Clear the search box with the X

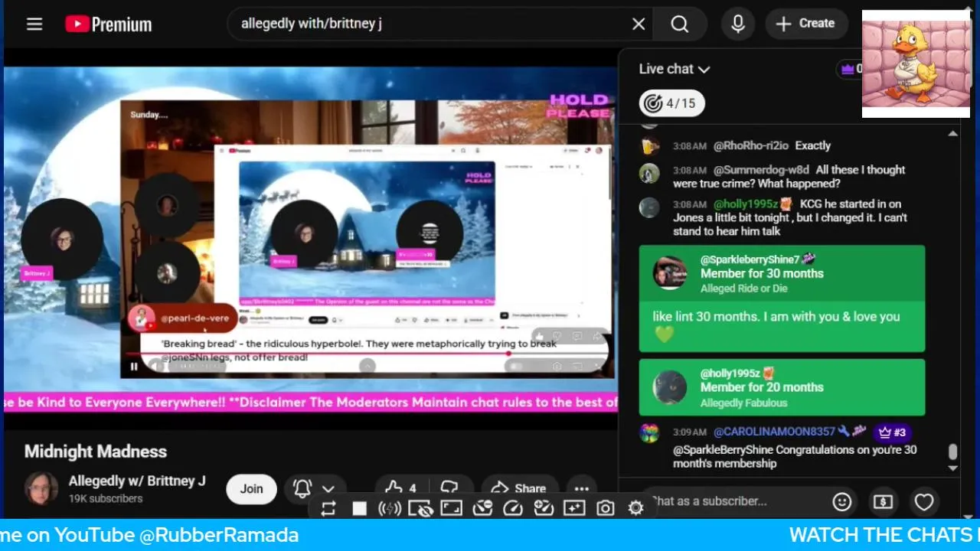[x=639, y=24]
